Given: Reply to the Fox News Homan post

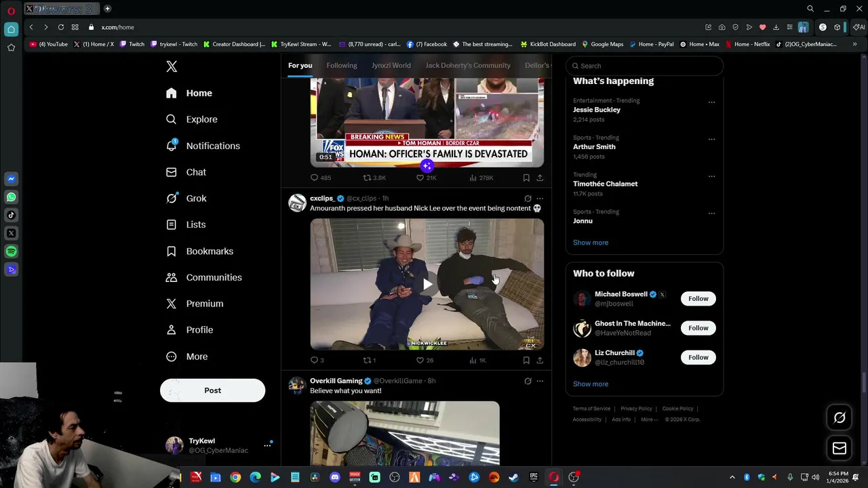Looking at the screenshot, I should pos(314,178).
